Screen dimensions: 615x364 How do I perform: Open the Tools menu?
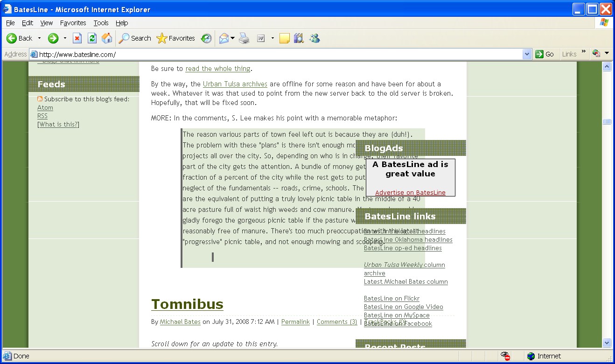(101, 23)
